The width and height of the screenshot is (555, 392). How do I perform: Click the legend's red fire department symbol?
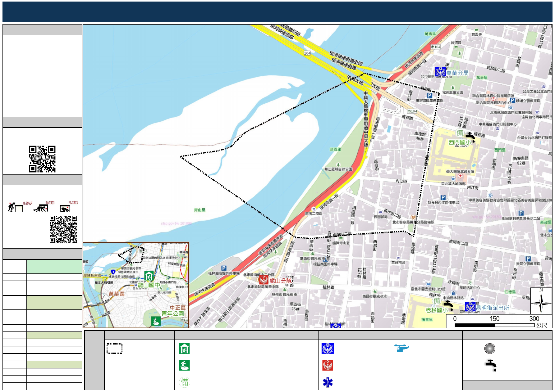(328, 365)
